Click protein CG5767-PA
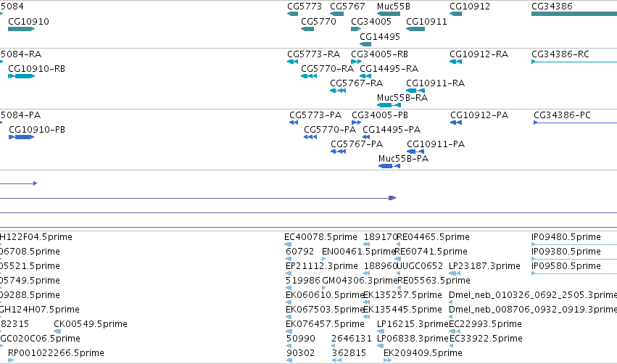This screenshot has width=617, height=364. point(357,144)
